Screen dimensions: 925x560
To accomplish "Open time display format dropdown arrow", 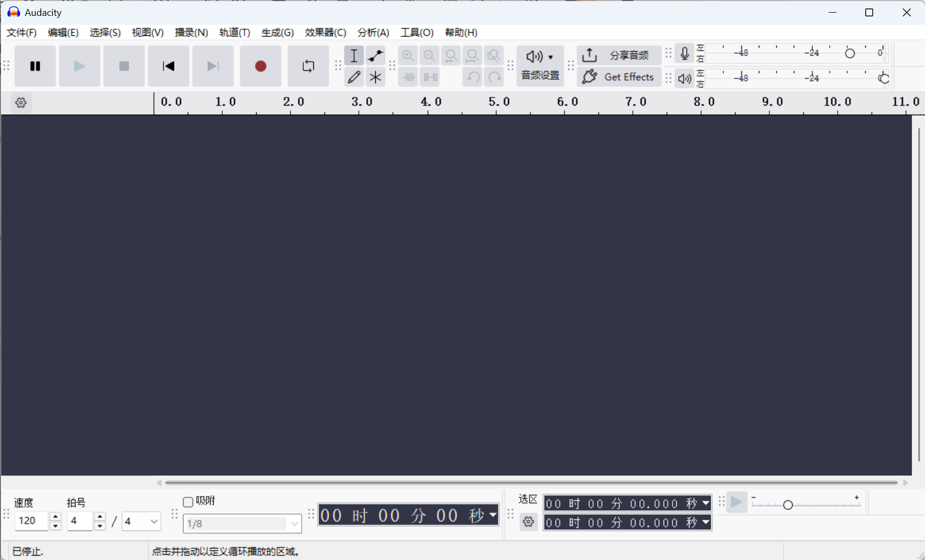I will pyautogui.click(x=493, y=515).
